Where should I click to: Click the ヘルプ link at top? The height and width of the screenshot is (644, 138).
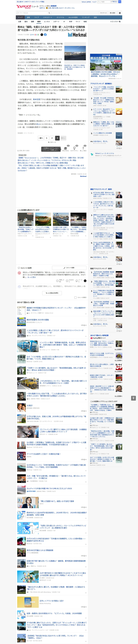tap(94, 2)
